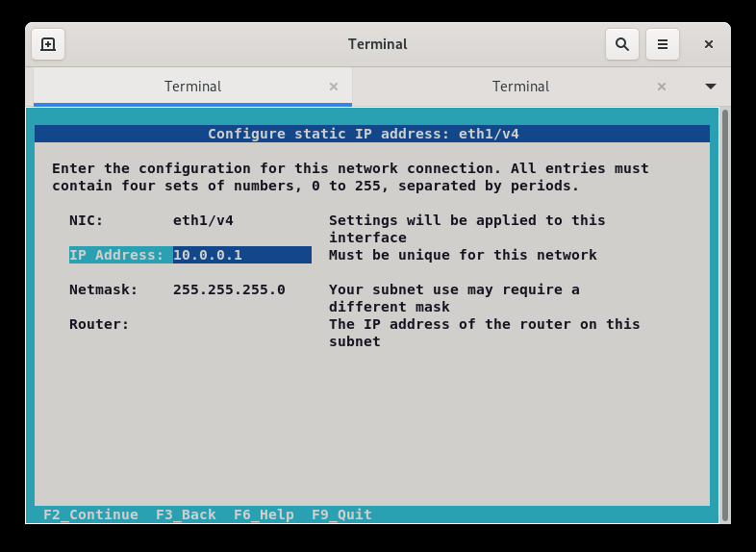Close the second Terminal tab
The height and width of the screenshot is (552, 756).
[662, 87]
